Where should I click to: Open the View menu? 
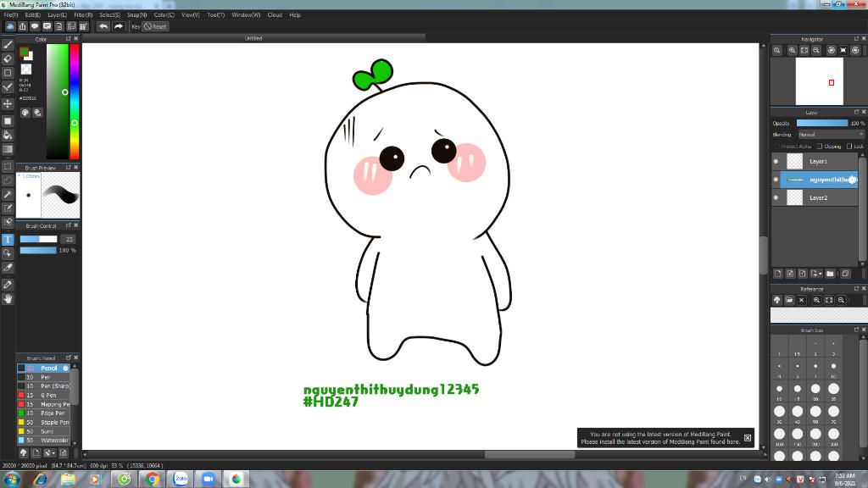pyautogui.click(x=191, y=15)
